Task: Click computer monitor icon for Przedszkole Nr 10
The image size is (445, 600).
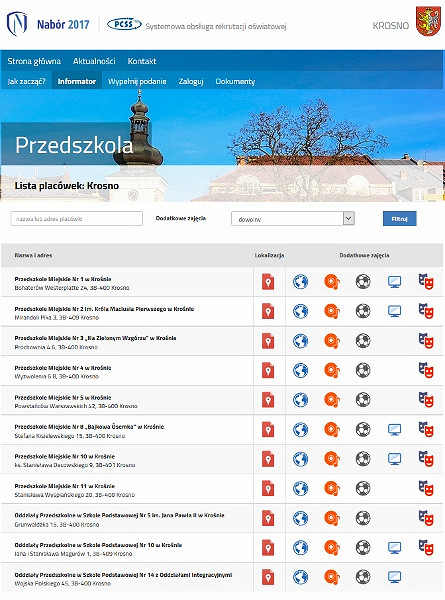Action: 394,459
